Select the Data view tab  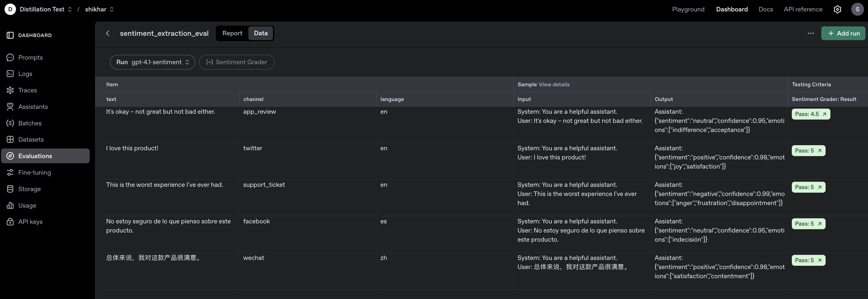(x=261, y=33)
